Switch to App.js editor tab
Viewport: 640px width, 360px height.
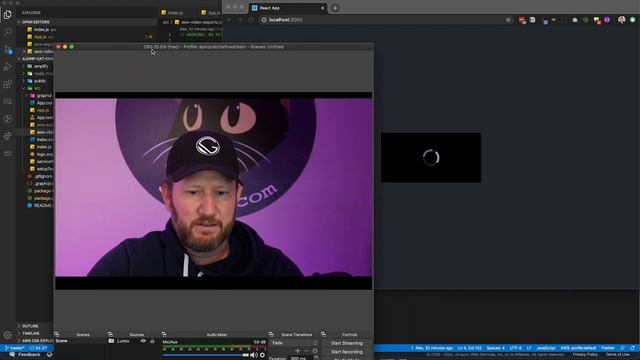click(x=211, y=13)
